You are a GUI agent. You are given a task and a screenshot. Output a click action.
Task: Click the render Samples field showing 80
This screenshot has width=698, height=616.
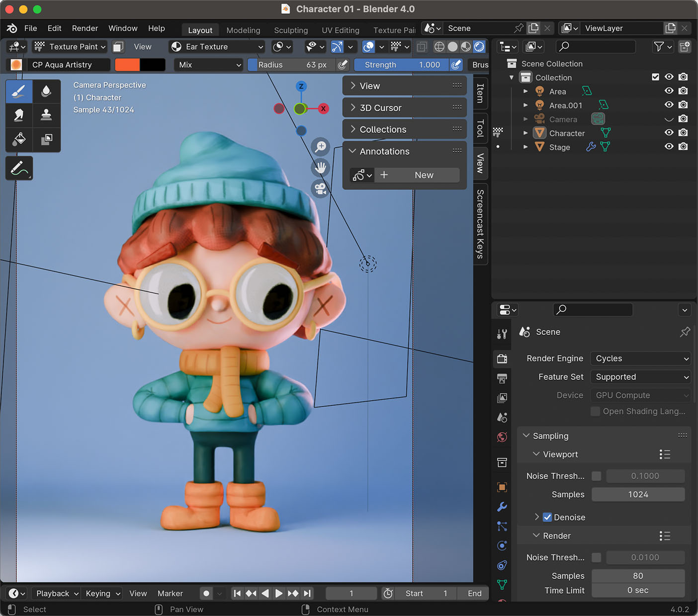coord(638,576)
